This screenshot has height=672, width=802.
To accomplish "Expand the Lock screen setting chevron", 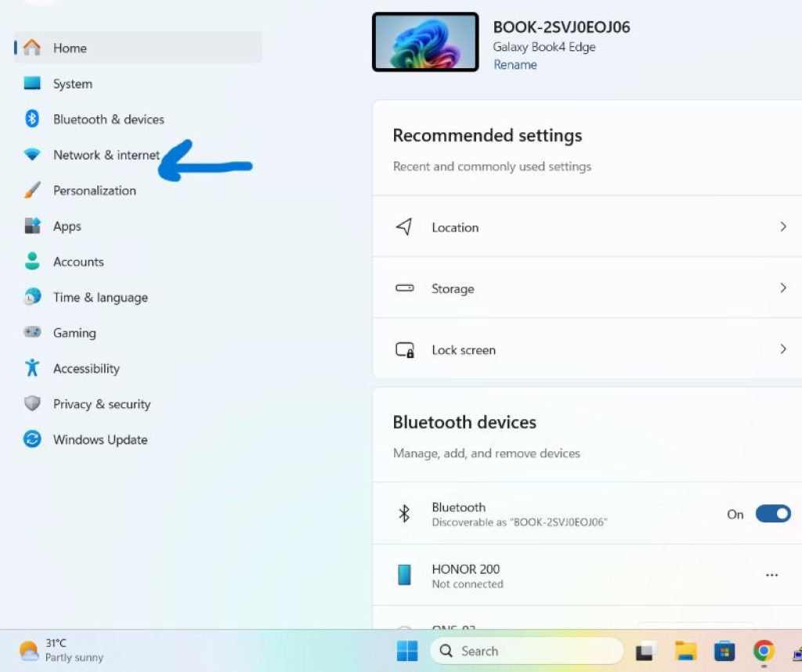I will click(782, 349).
